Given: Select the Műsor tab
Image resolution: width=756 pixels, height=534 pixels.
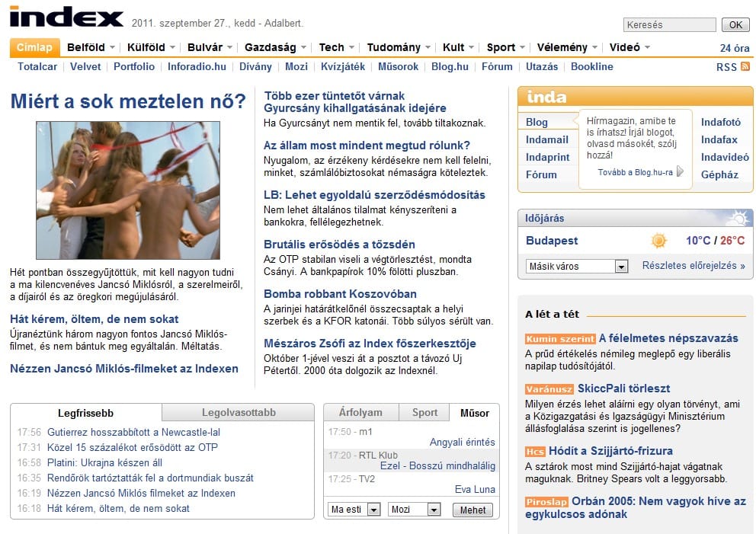Looking at the screenshot, I should point(475,413).
